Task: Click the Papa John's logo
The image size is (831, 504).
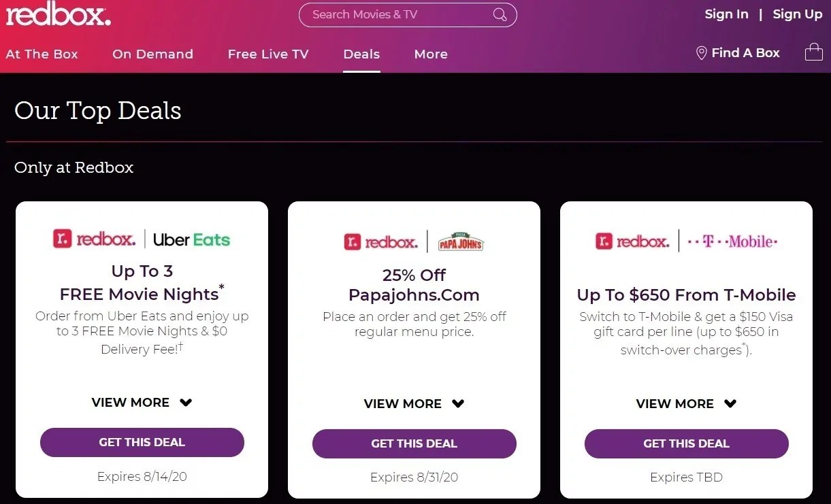Action: [x=461, y=241]
